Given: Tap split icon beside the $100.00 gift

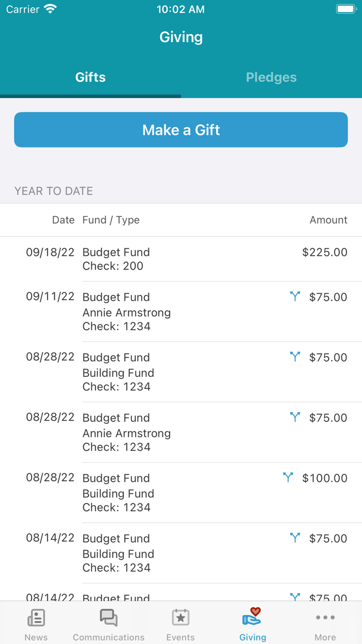Looking at the screenshot, I should [288, 477].
